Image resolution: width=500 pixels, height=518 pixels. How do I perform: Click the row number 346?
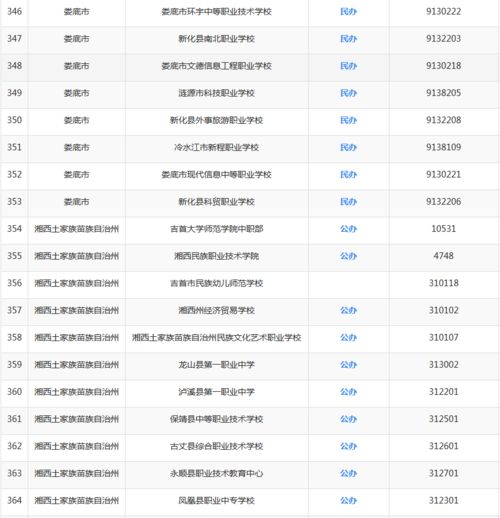15,12
